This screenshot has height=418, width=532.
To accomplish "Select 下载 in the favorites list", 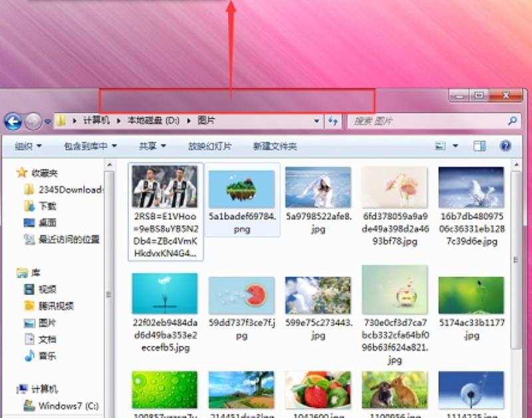I will 47,206.
